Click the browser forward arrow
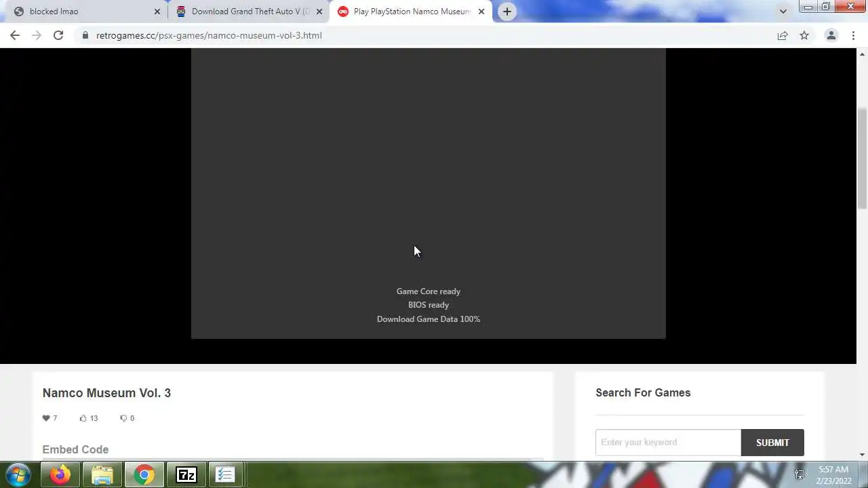Image resolution: width=868 pixels, height=488 pixels. tap(37, 35)
